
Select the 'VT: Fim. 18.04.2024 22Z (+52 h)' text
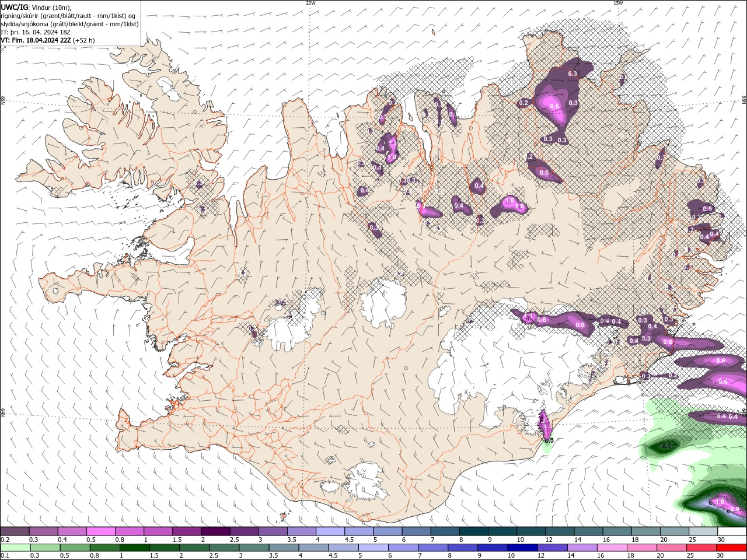(x=48, y=40)
